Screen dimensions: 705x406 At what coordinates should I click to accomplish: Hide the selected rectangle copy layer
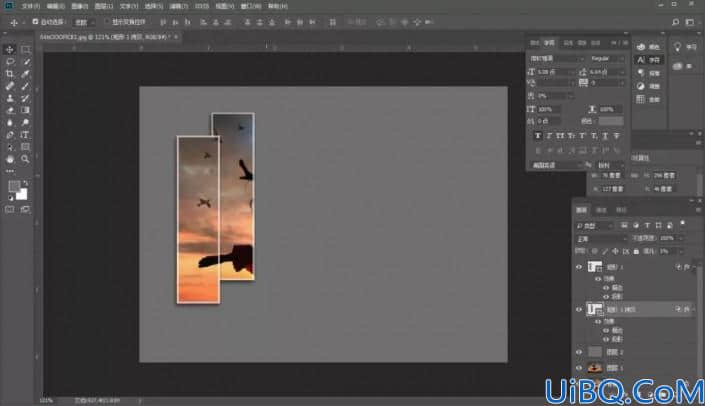(579, 309)
